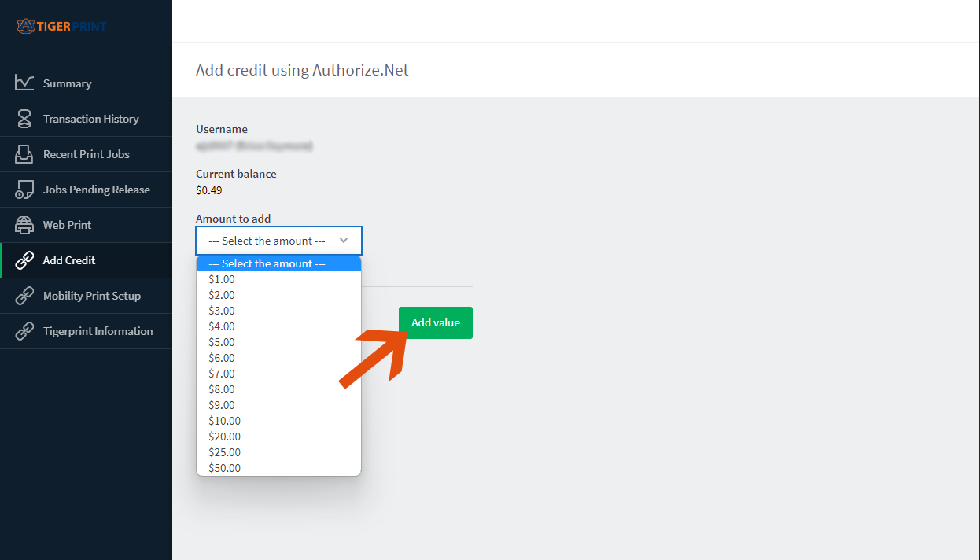980x560 pixels.
Task: Go to Transaction History
Action: tap(86, 119)
